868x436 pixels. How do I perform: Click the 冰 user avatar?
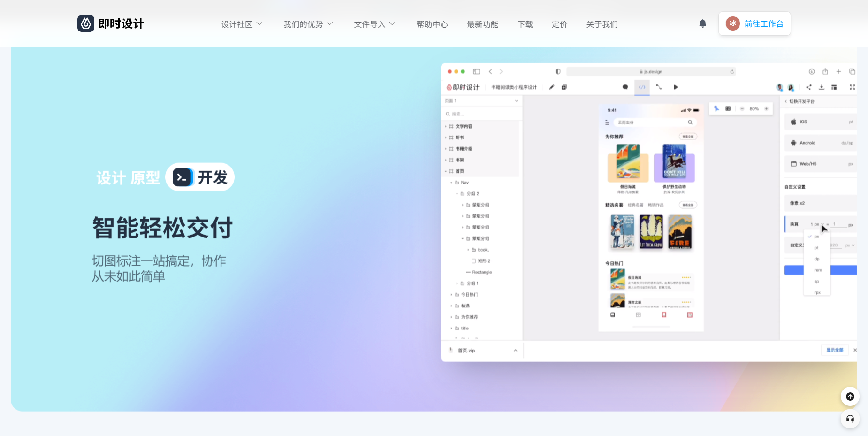pyautogui.click(x=732, y=23)
